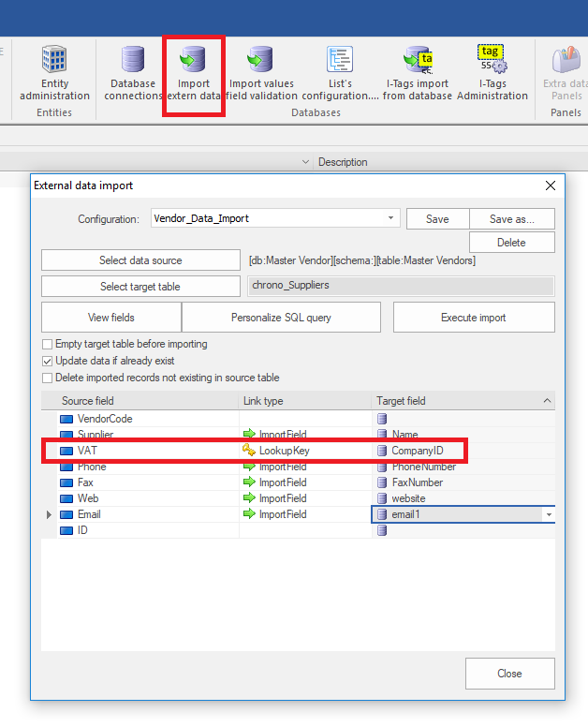Click the Select data source button

tap(140, 260)
